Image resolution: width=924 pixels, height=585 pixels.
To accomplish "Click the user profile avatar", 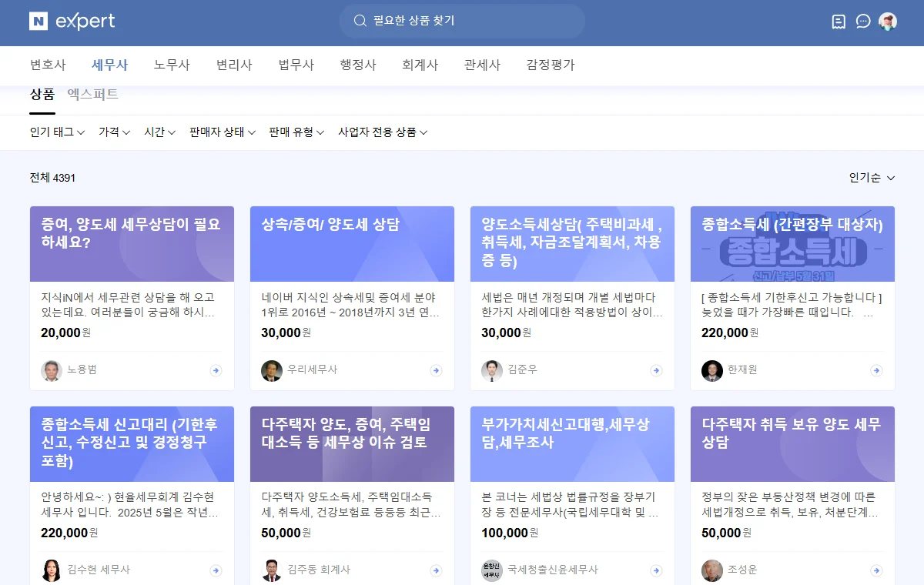I will tap(888, 22).
